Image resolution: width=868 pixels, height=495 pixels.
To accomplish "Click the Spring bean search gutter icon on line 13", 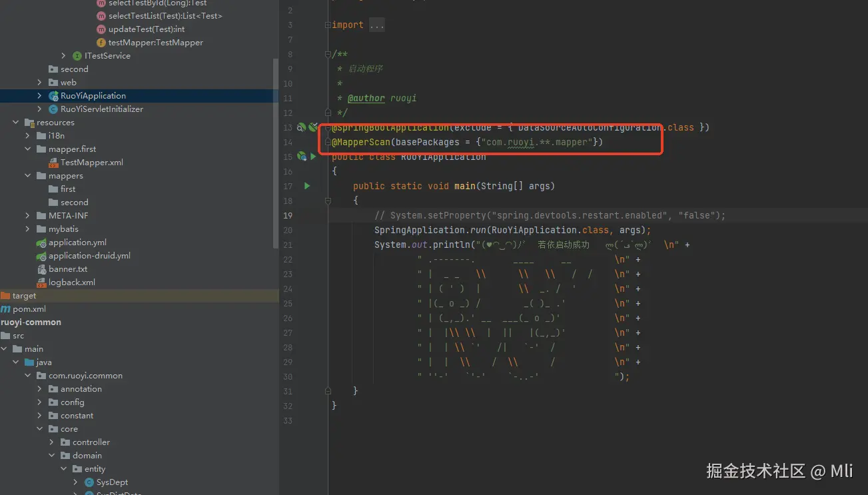I will [301, 127].
